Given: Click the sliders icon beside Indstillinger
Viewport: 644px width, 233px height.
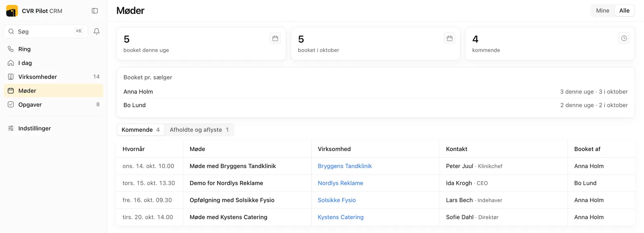Looking at the screenshot, I should coord(11,128).
